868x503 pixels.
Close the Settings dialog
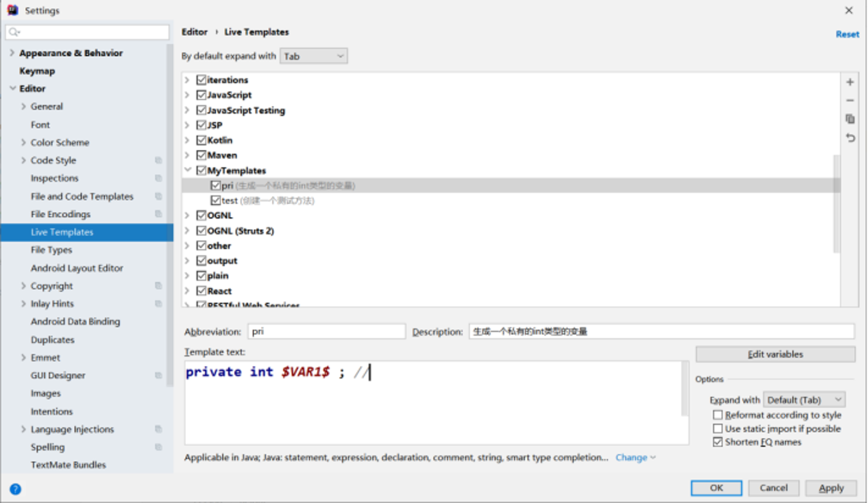click(849, 10)
